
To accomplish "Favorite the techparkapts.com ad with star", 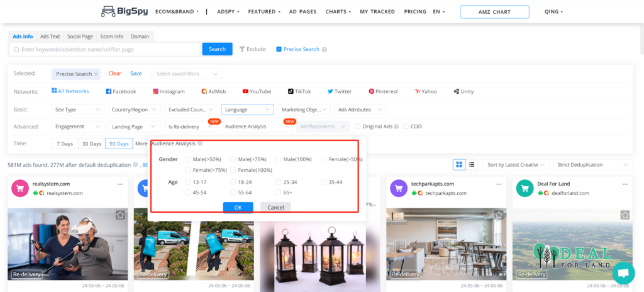I will 499,215.
